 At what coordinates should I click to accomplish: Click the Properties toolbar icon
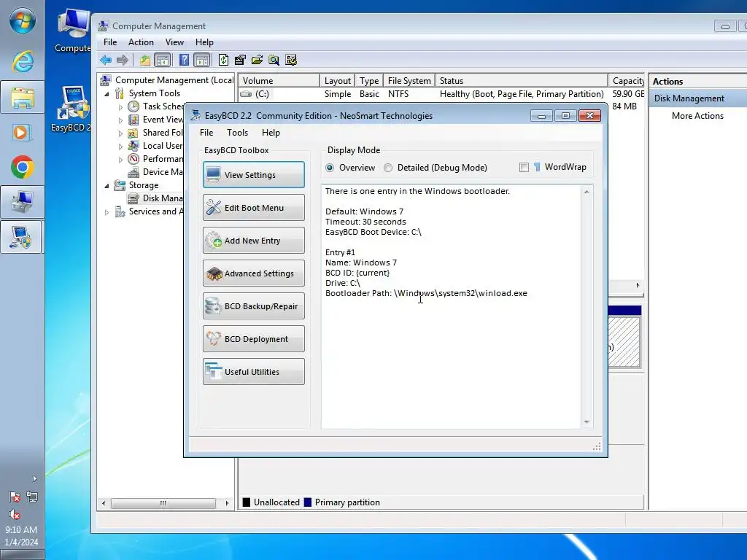[240, 60]
